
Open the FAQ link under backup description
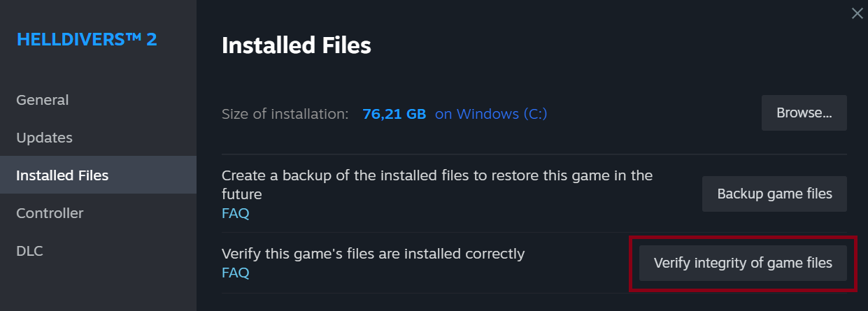(x=235, y=213)
